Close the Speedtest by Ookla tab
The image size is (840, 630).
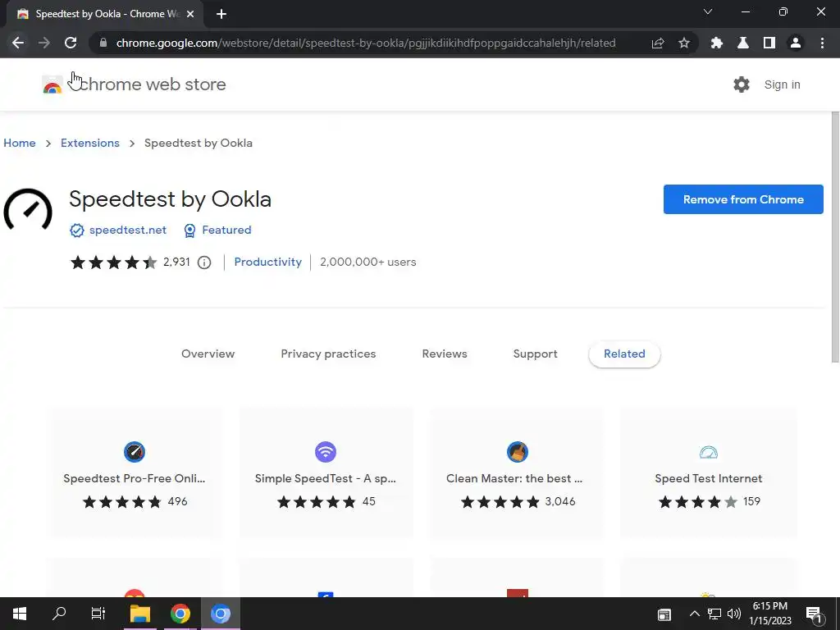[190, 14]
